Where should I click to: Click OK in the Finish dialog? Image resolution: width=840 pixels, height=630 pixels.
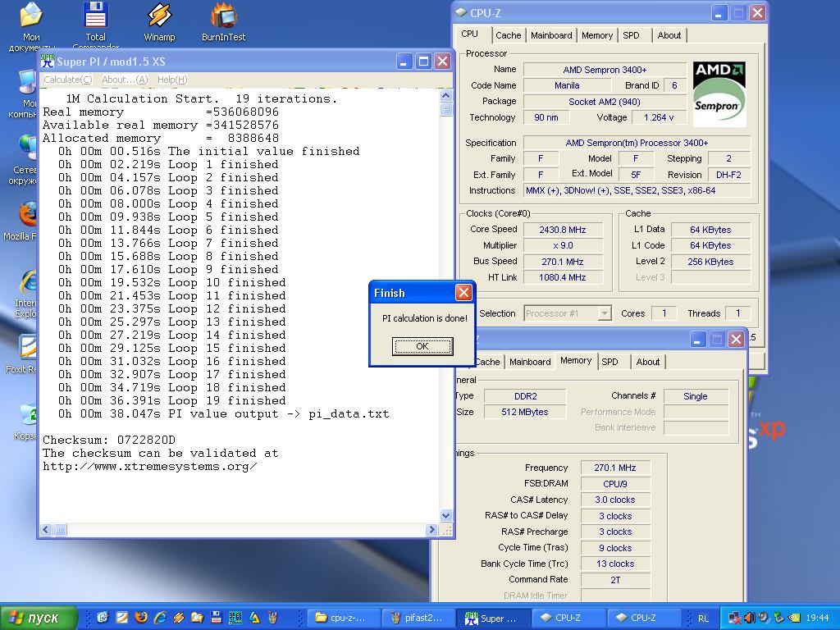pyautogui.click(x=422, y=346)
